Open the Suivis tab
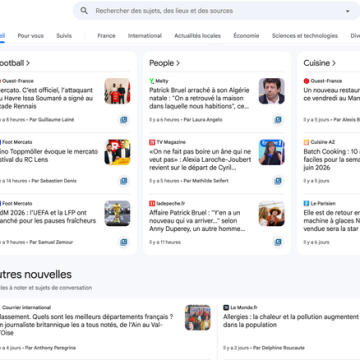360x360 pixels. tap(64, 36)
